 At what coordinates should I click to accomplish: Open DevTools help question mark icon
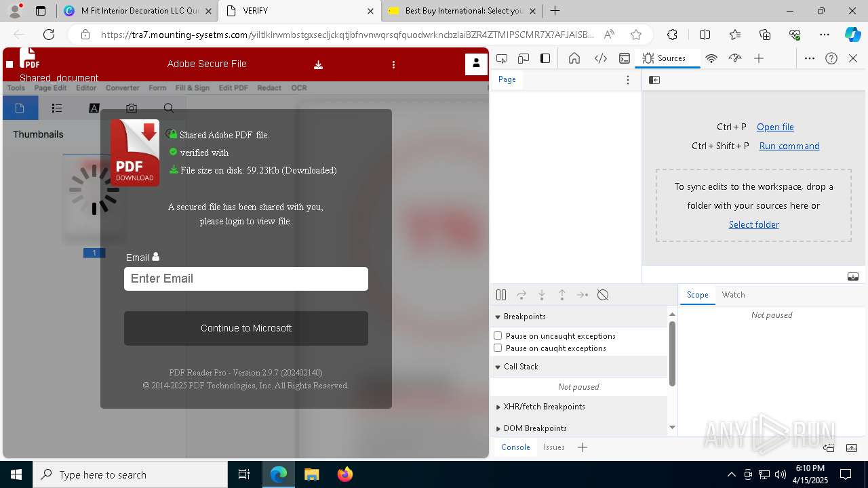click(x=831, y=58)
